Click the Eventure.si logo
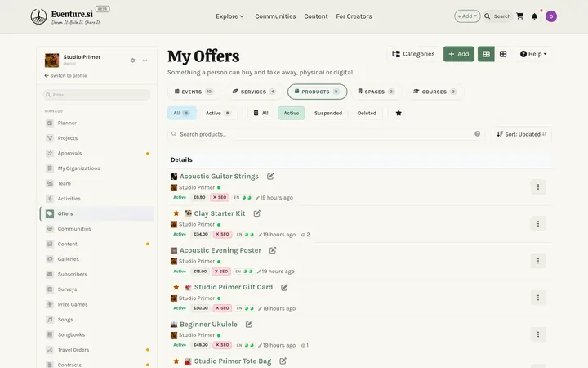 pyautogui.click(x=66, y=16)
